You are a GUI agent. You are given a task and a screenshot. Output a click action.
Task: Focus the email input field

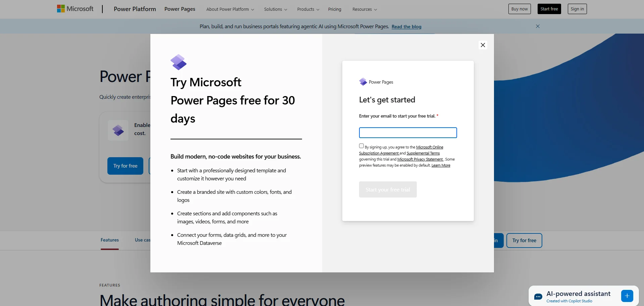(x=408, y=133)
